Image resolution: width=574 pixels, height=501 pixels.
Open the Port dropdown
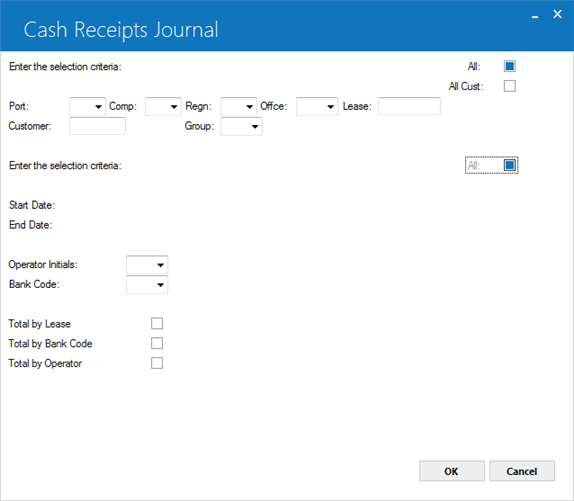87,106
